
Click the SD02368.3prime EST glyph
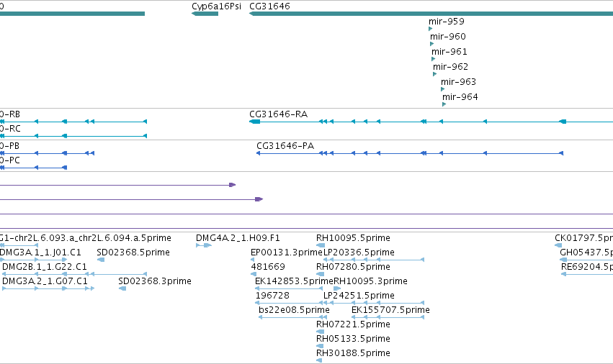click(122, 288)
